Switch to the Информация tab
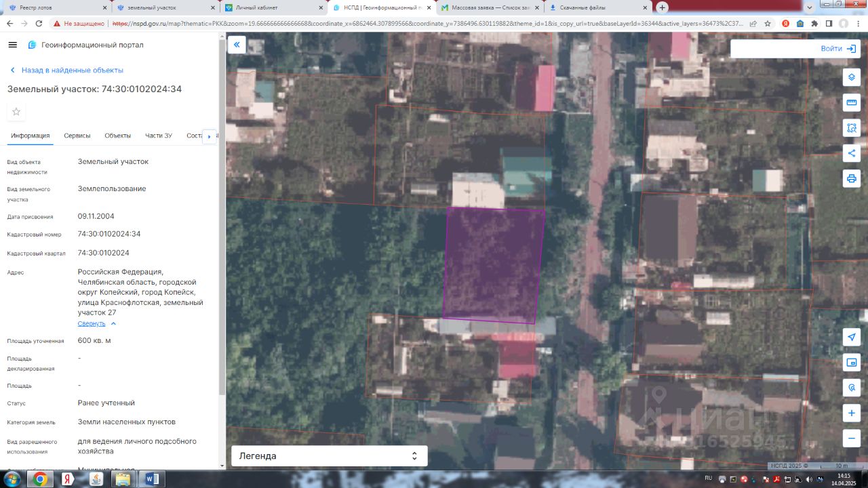This screenshot has height=488, width=868. [x=31, y=136]
